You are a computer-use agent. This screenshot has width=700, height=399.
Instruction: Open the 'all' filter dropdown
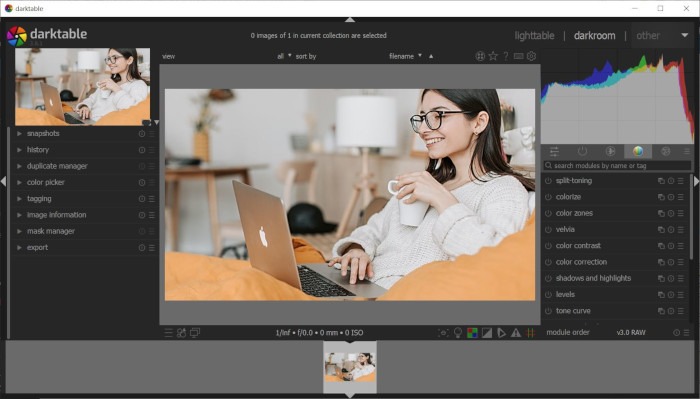click(x=284, y=56)
